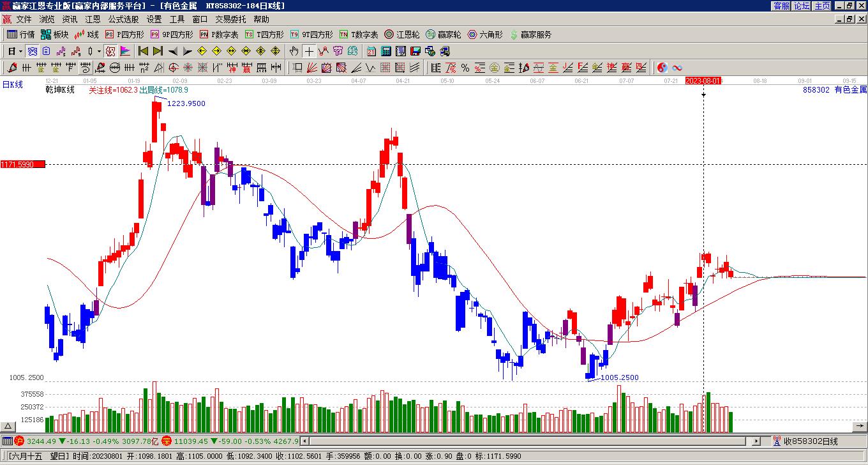This screenshot has width=868, height=465.
Task: Open the 公式选股 menu
Action: 123,19
